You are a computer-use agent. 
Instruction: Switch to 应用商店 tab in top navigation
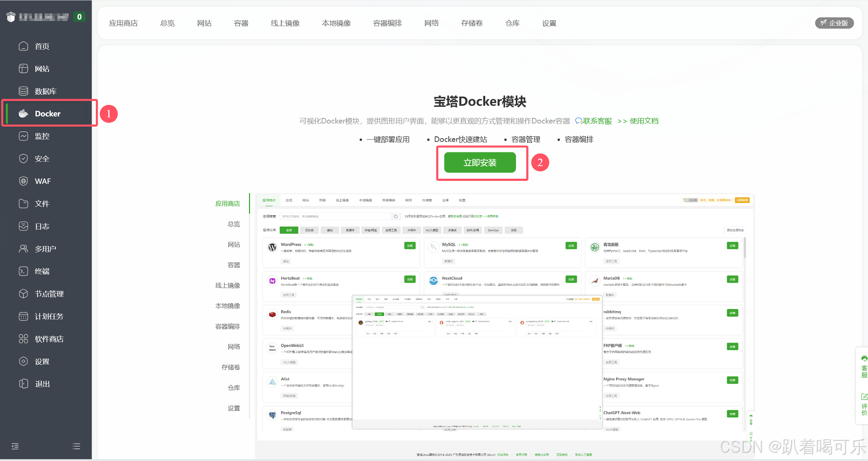pos(123,23)
